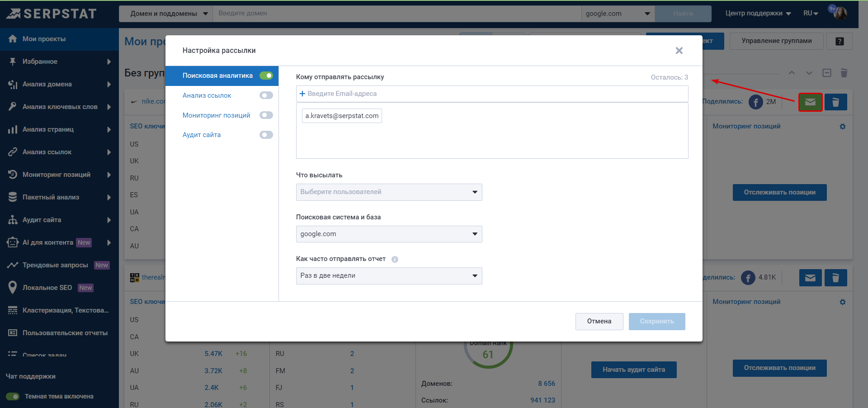Switch to the Мониторинг позиций settings tab
The height and width of the screenshot is (408, 868).
pyautogui.click(x=216, y=115)
